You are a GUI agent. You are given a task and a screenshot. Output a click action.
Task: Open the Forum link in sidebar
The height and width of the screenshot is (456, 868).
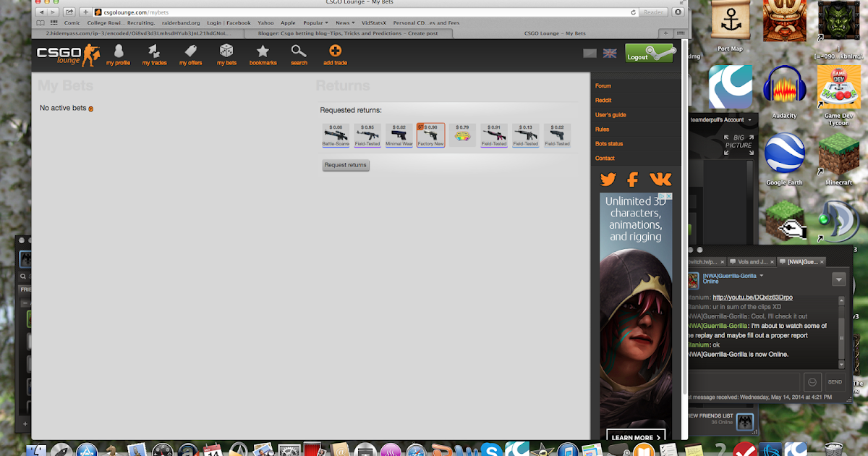click(603, 86)
